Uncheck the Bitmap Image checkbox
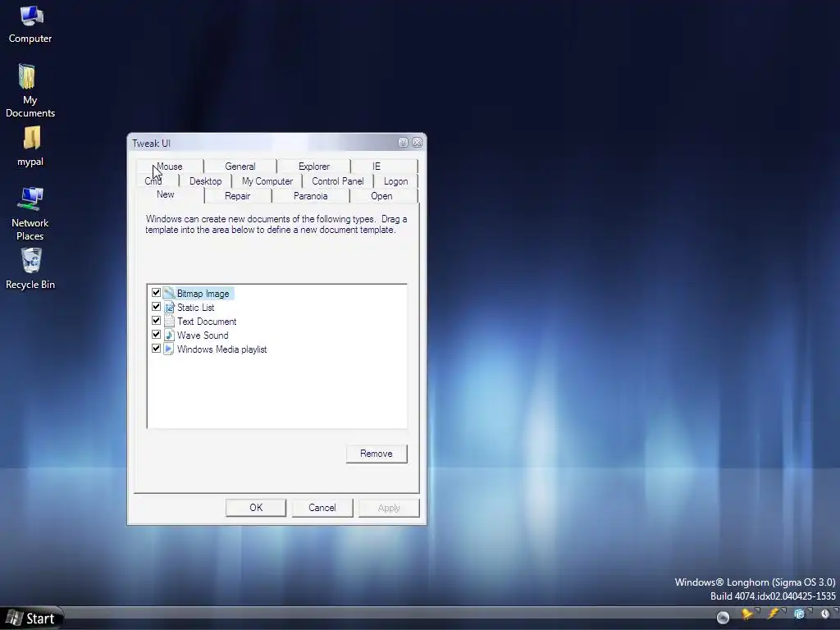 tap(156, 293)
